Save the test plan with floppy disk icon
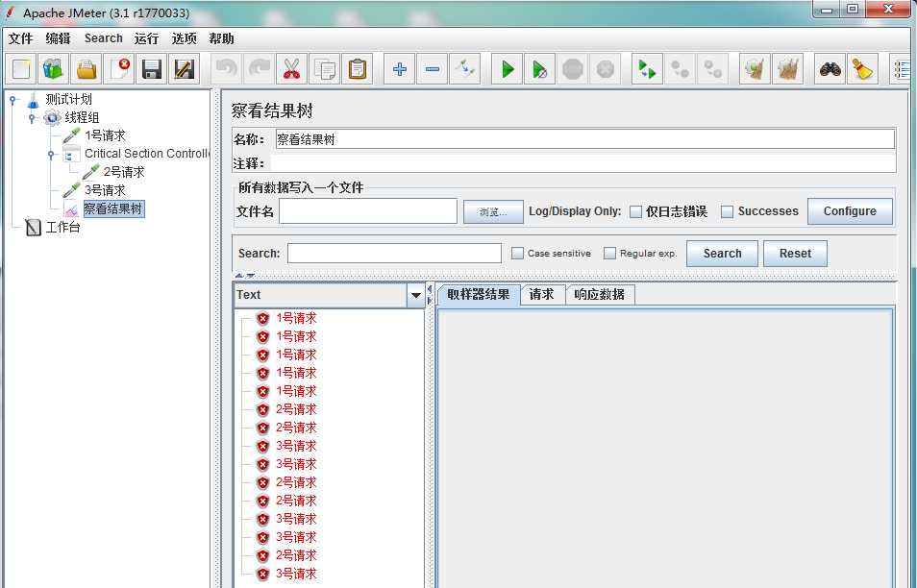The image size is (917, 588). [152, 69]
